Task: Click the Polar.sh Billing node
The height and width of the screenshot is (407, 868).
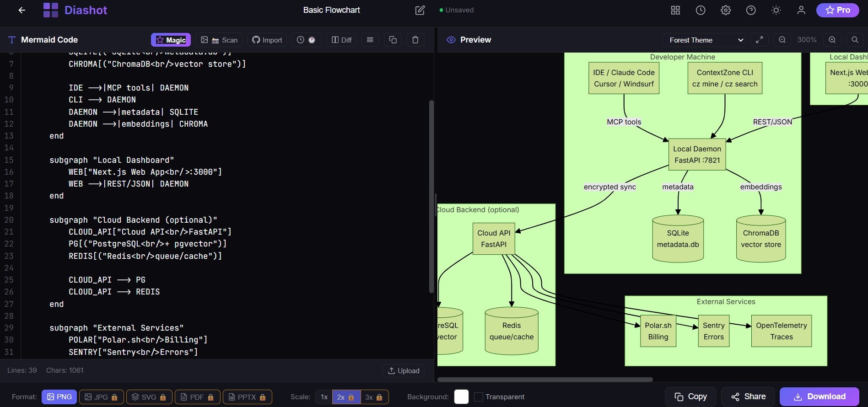Action: point(658,331)
